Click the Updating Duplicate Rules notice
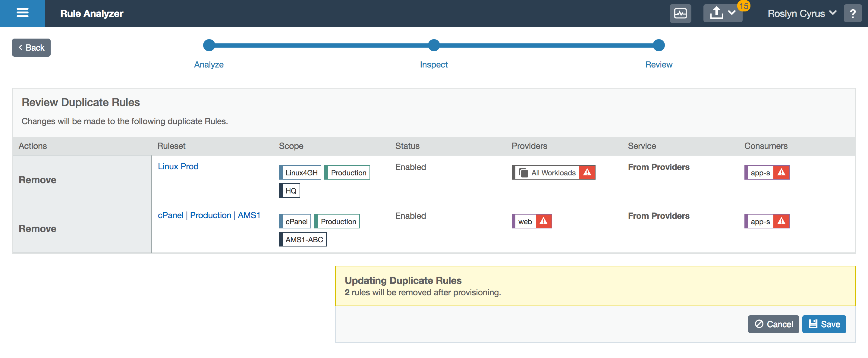 tap(595, 286)
